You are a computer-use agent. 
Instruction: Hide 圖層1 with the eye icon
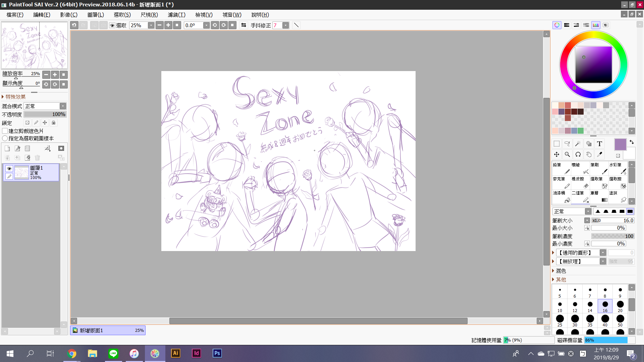point(9,169)
